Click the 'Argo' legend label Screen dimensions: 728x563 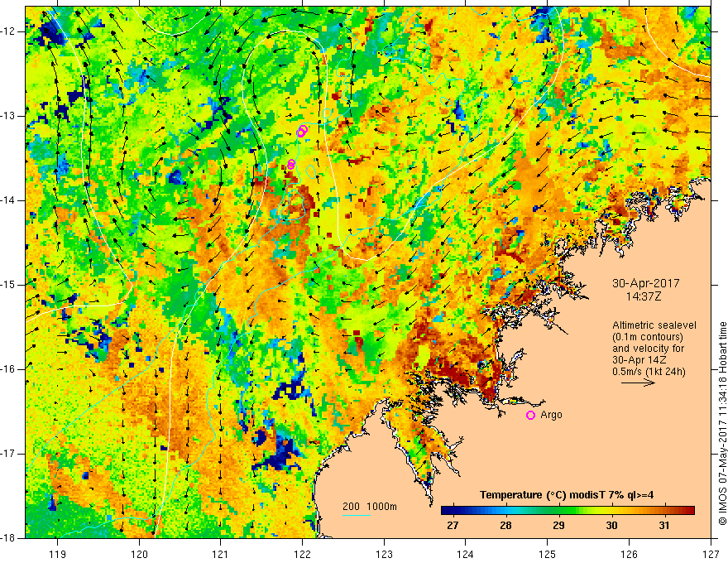point(551,415)
